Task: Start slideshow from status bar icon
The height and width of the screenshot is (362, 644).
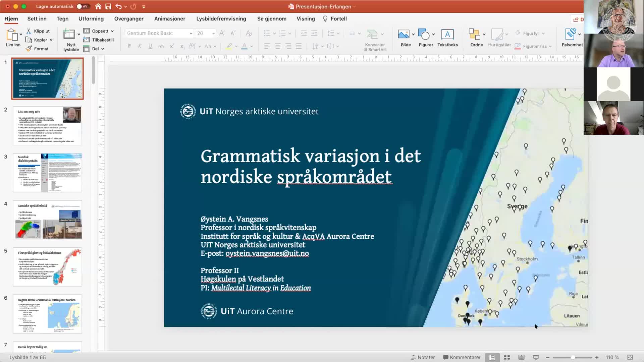Action: [x=536, y=358]
